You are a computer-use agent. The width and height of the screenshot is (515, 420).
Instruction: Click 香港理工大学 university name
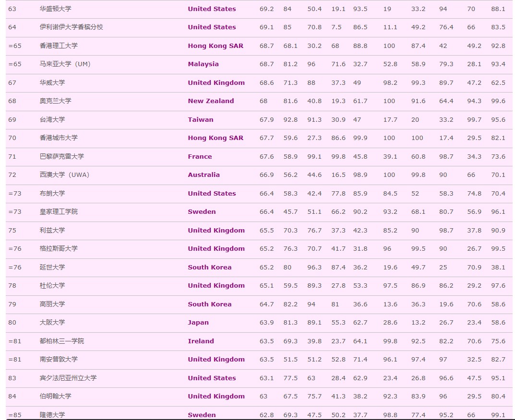click(59, 46)
